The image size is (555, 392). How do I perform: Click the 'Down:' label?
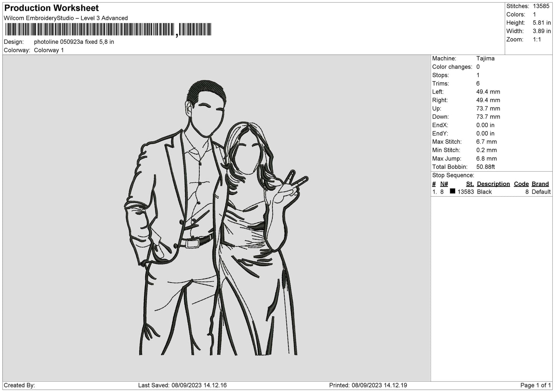(x=441, y=117)
